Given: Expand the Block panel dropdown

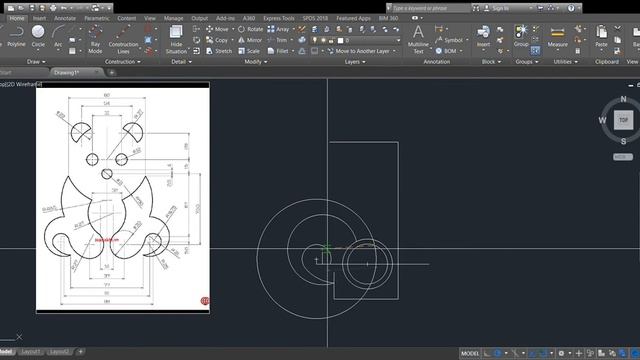Looking at the screenshot, I should pos(491,62).
